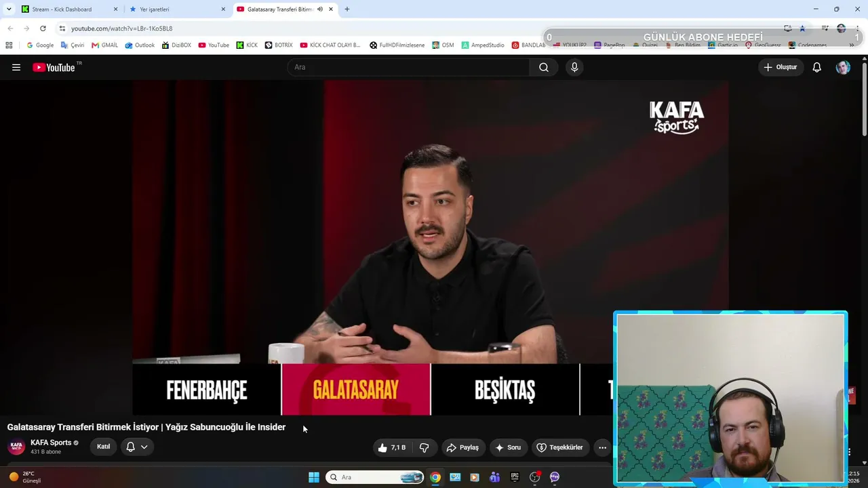
Task: Click the video title text
Action: click(x=146, y=427)
